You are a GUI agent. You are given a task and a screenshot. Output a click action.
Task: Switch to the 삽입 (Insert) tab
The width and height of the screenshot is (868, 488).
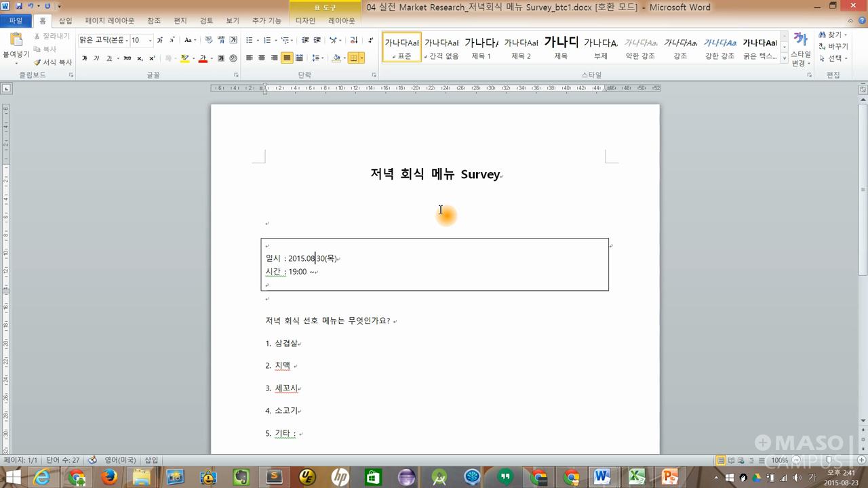(65, 21)
